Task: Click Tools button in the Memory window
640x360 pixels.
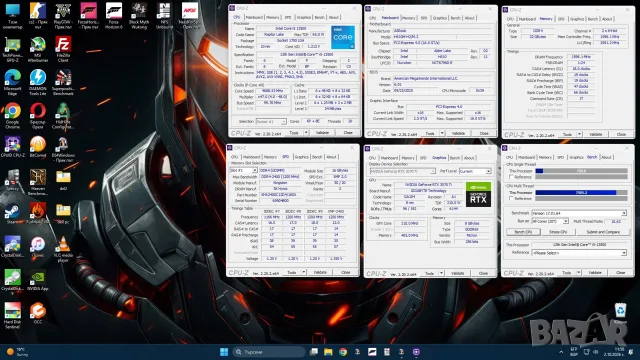Action: (x=567, y=134)
